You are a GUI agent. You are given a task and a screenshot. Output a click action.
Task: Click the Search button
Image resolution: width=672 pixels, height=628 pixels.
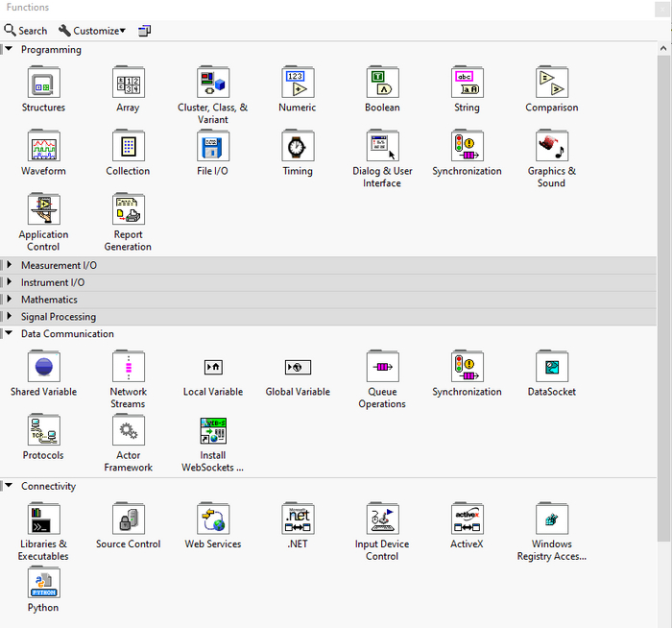[26, 31]
